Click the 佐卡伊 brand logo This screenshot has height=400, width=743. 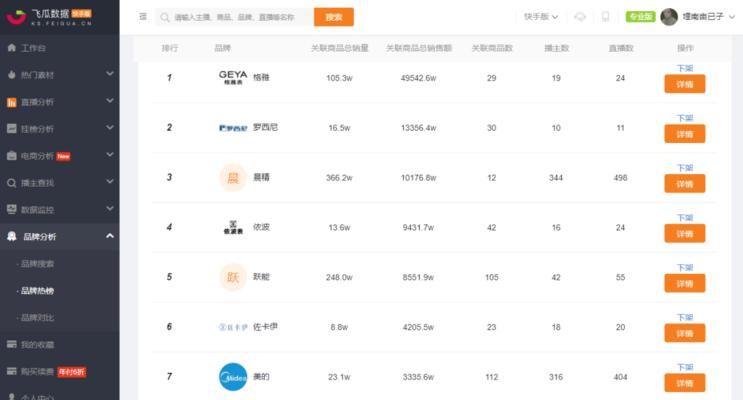pos(233,327)
